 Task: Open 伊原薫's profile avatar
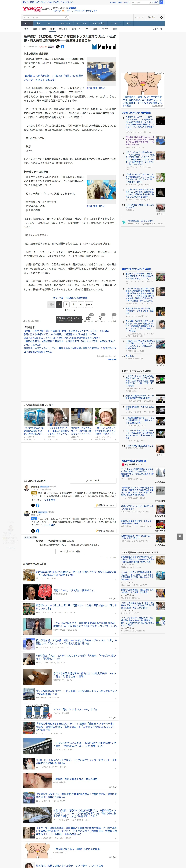pyautogui.click(x=26, y=514)
